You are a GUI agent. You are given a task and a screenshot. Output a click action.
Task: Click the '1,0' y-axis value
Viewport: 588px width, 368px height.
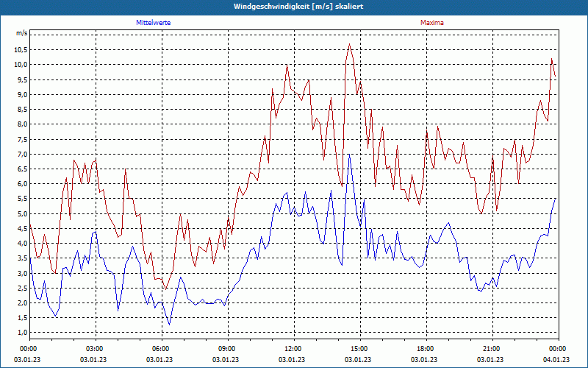coord(23,333)
